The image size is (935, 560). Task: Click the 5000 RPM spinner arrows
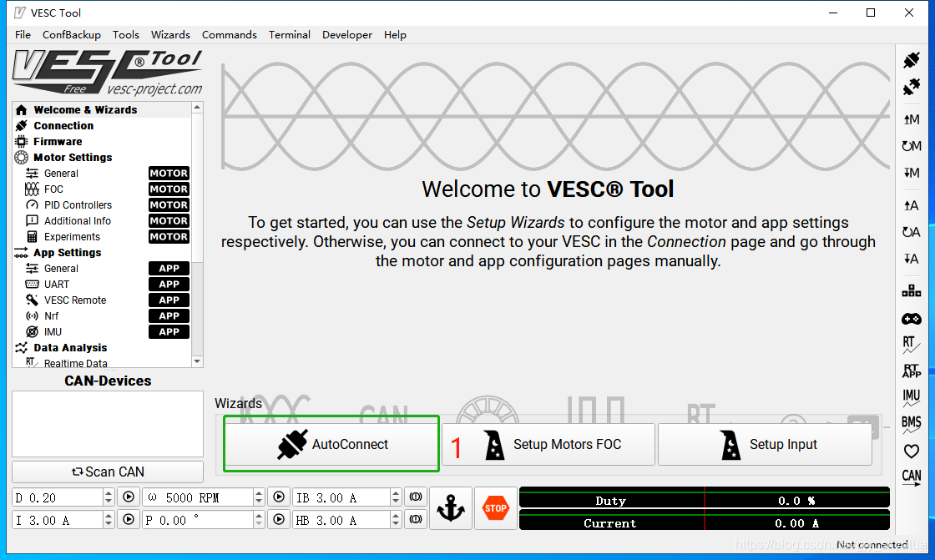click(259, 497)
